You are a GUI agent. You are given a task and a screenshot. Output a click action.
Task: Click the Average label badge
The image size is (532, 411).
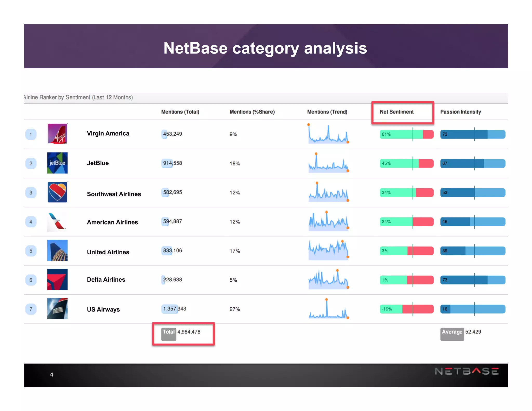(x=452, y=334)
